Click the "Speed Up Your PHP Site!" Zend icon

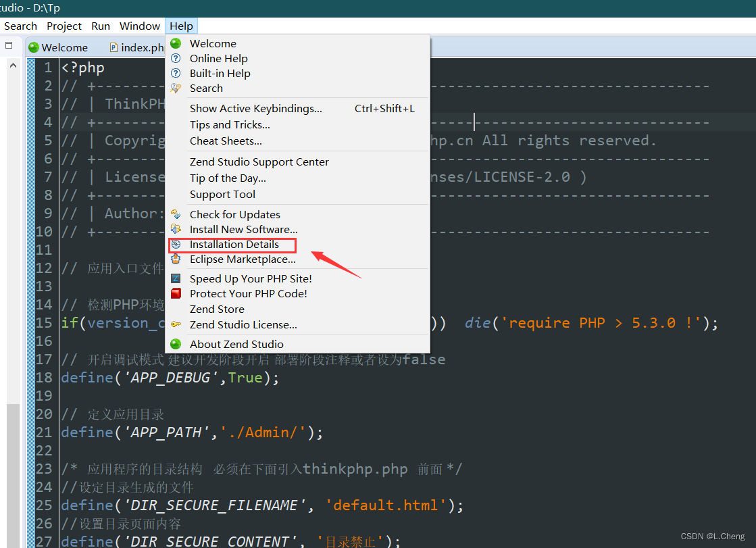point(176,278)
